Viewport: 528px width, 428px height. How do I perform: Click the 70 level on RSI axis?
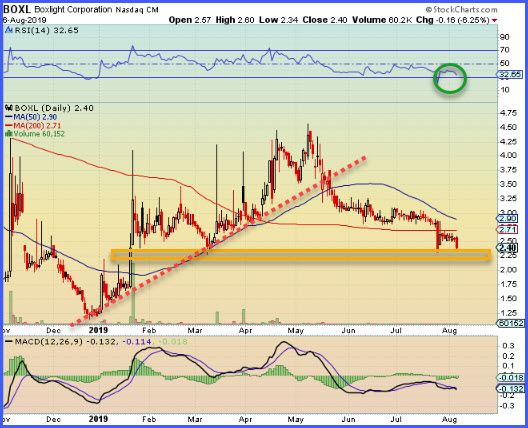504,50
